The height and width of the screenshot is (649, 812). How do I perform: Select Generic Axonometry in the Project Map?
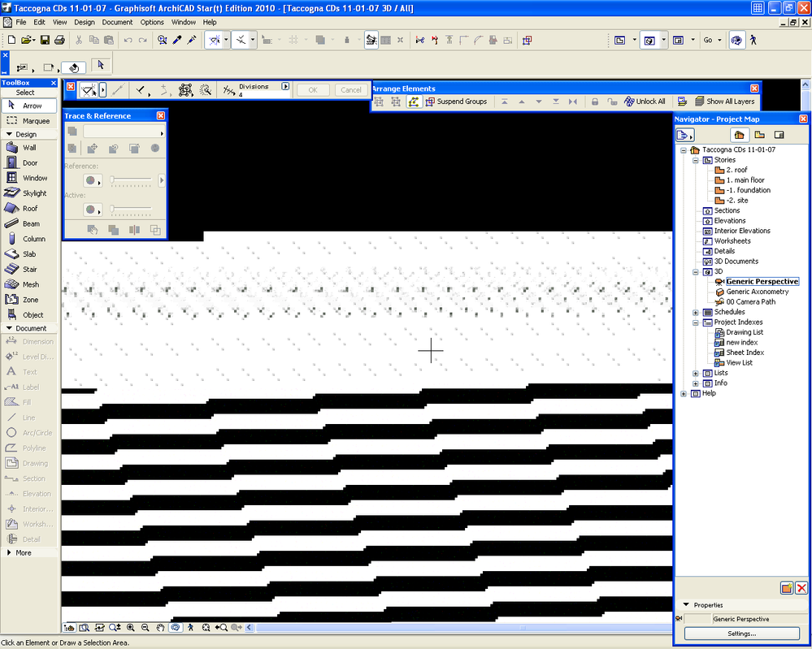pos(758,292)
